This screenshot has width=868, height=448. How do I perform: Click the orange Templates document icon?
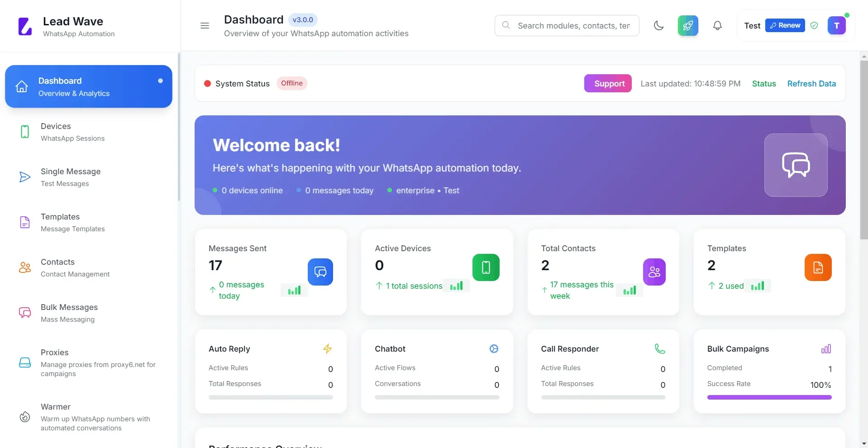[818, 267]
